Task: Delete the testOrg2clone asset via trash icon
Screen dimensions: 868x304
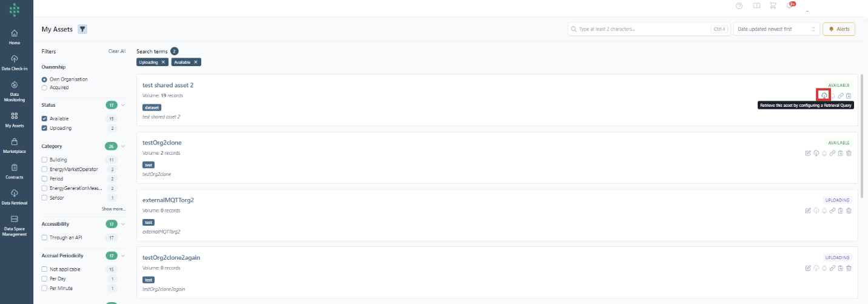Action: point(849,153)
